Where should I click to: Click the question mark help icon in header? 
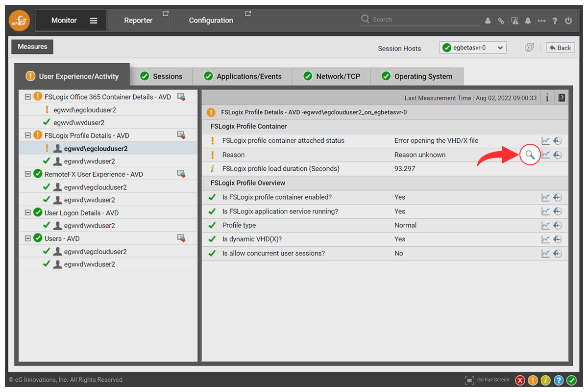coord(555,21)
